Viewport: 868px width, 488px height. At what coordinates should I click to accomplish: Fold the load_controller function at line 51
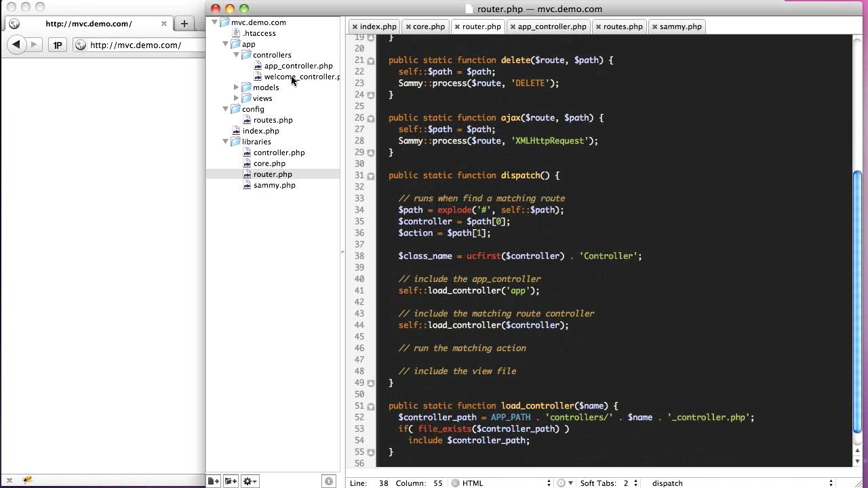pos(371,407)
